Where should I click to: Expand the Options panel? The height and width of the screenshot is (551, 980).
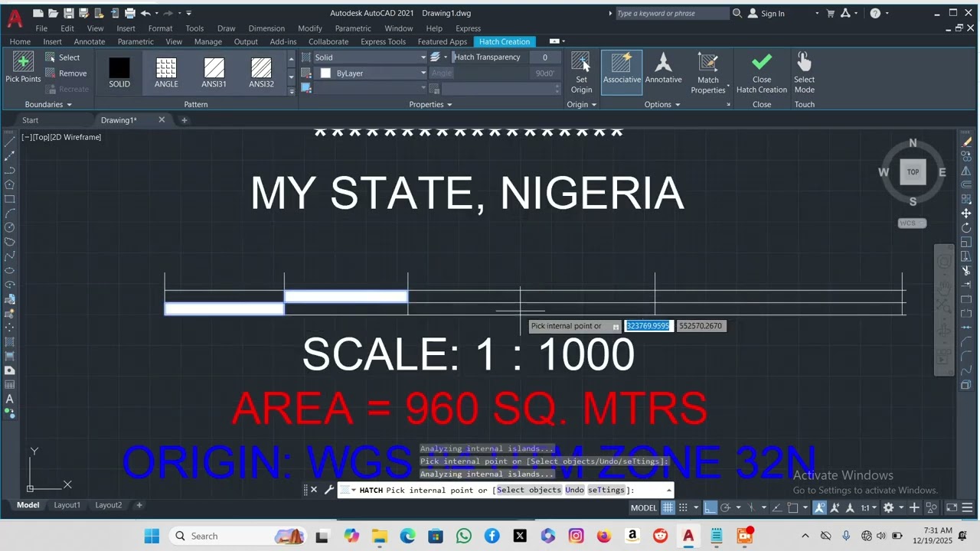tap(662, 105)
